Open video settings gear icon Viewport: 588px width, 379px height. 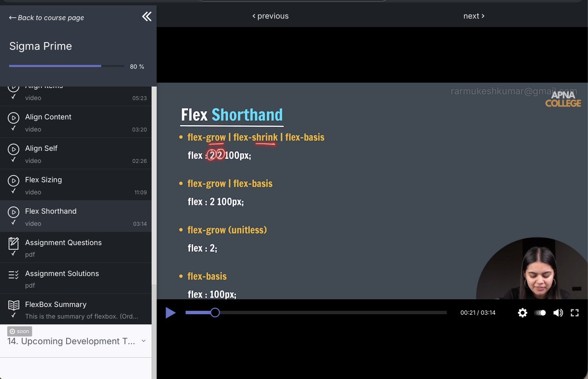point(522,313)
